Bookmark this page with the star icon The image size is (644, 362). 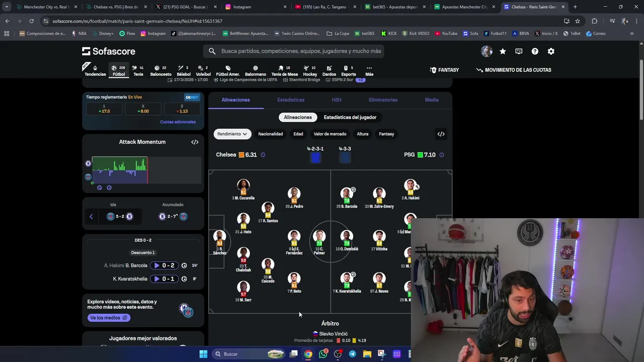578,21
